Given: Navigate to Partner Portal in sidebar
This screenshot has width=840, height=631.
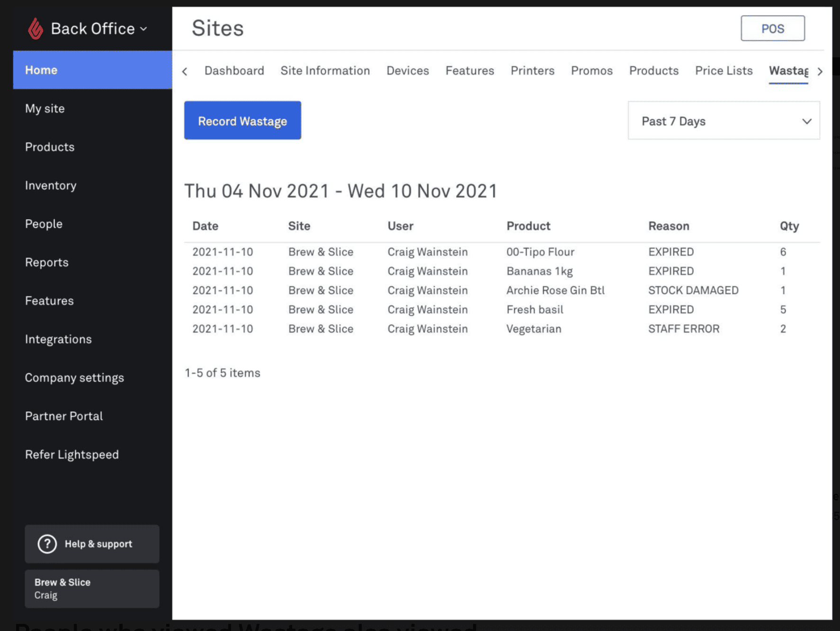Looking at the screenshot, I should pos(64,416).
